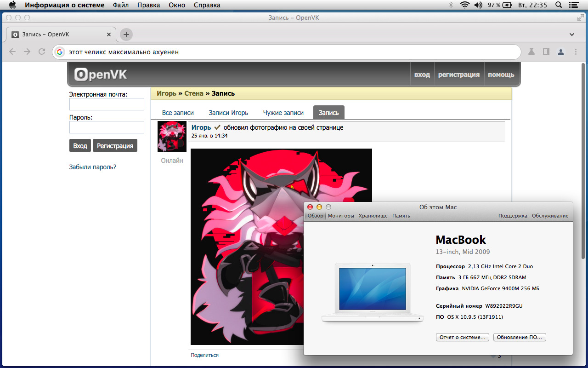
Task: Click Игорь's avatar thumbnail
Action: point(172,137)
